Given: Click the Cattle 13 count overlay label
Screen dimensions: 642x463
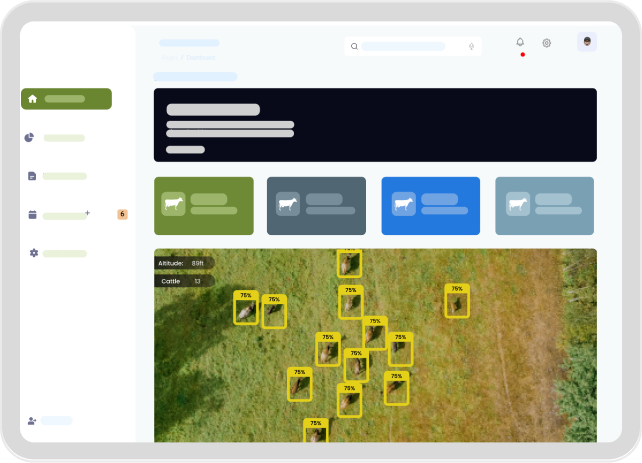Looking at the screenshot, I should [x=181, y=281].
